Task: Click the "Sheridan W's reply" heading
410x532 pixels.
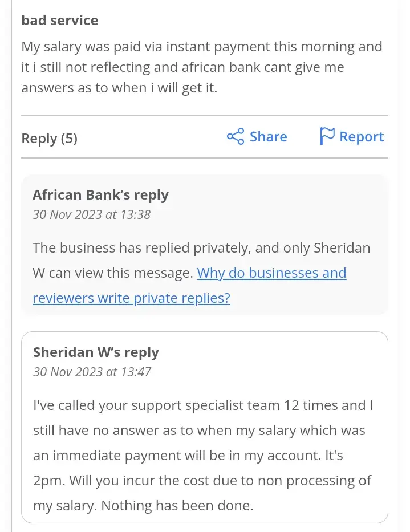Action: pyautogui.click(x=96, y=352)
